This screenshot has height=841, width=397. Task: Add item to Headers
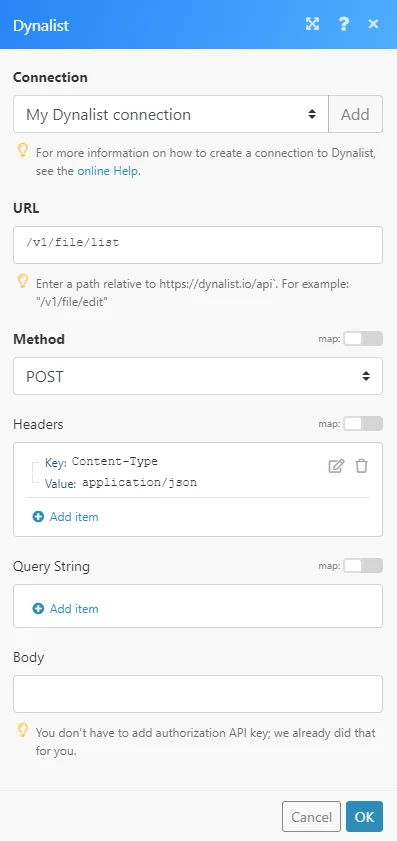coord(65,517)
